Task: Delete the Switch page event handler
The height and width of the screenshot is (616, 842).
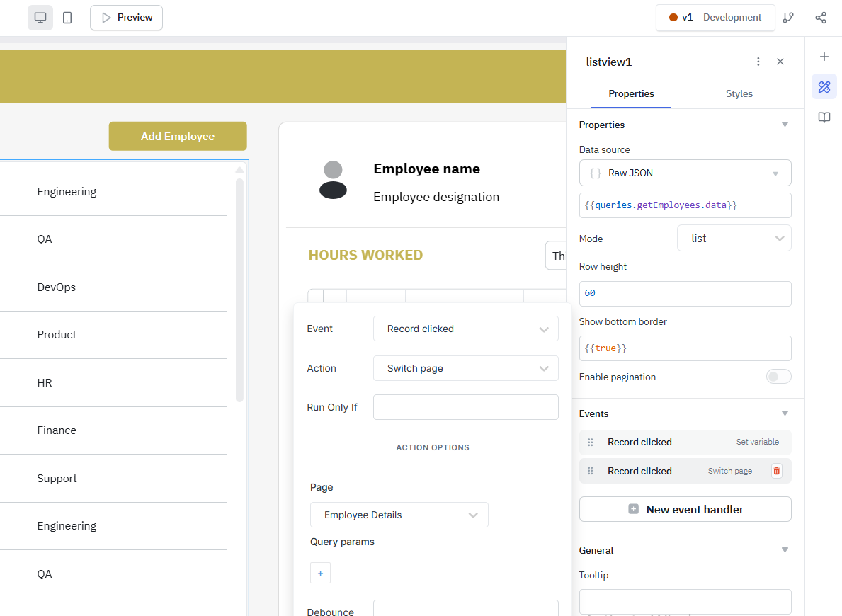Action: [776, 471]
